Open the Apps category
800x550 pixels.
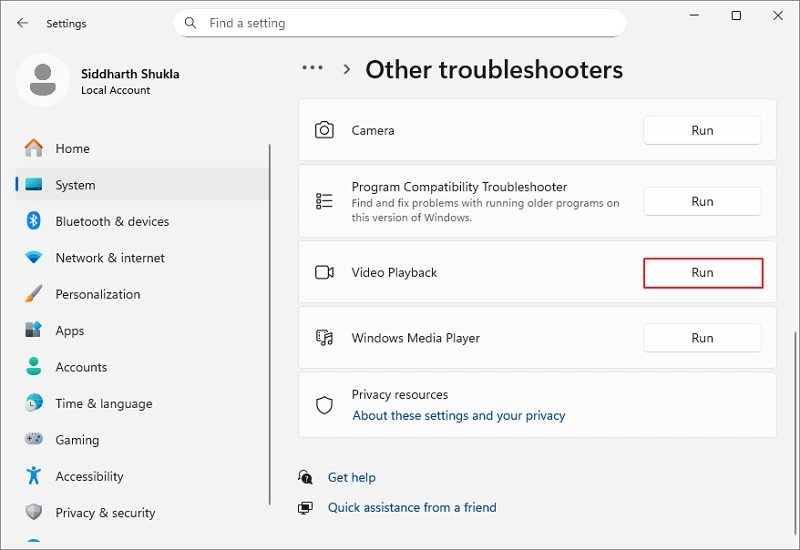142,331
